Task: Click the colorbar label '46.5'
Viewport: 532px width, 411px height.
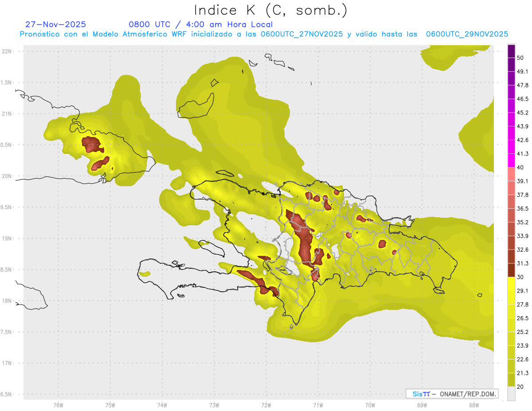Action: pyautogui.click(x=522, y=99)
